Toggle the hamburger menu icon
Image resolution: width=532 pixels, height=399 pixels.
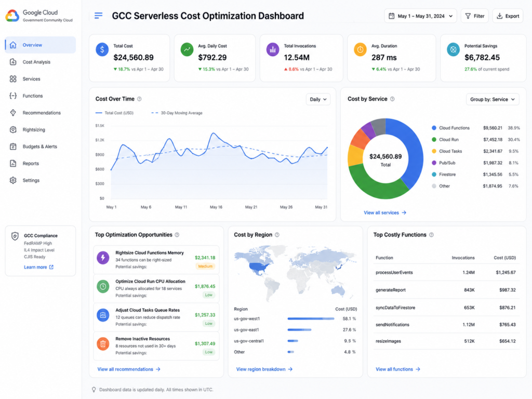[98, 16]
